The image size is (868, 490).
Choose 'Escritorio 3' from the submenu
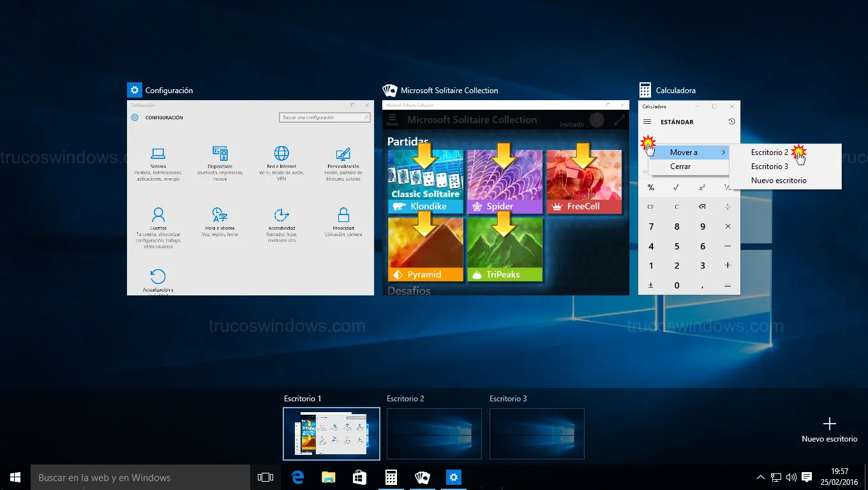coord(769,167)
